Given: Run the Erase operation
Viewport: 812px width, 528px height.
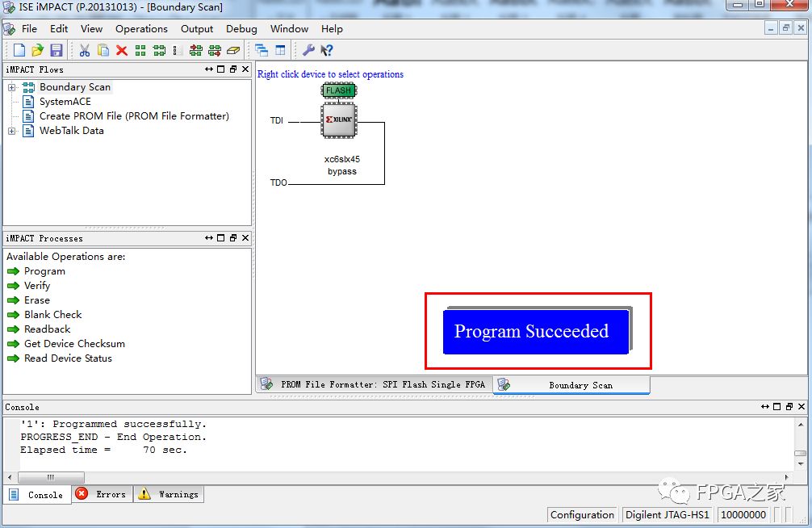Looking at the screenshot, I should 37,300.
